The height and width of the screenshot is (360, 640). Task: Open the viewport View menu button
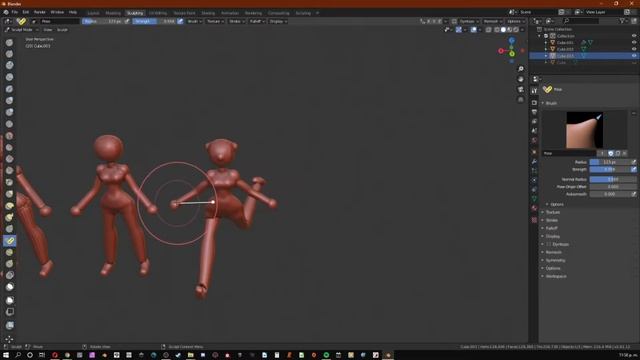(x=48, y=30)
